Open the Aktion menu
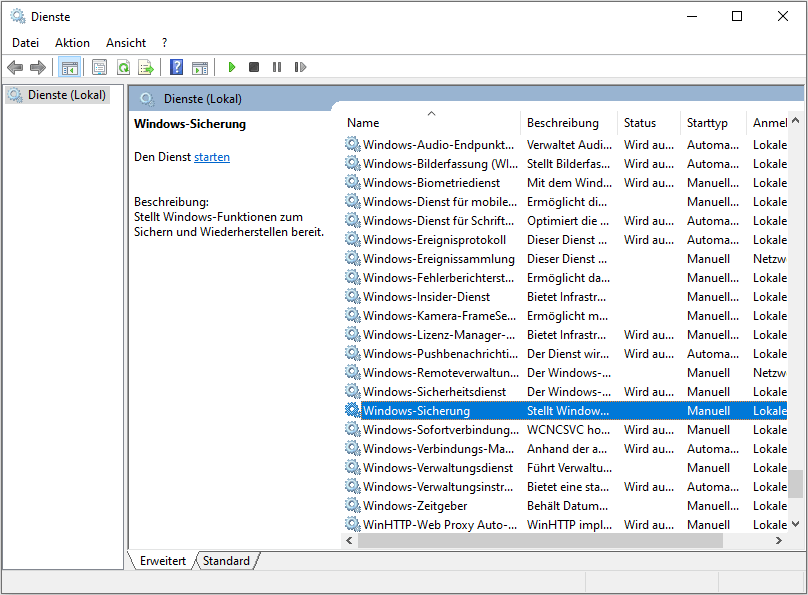Image resolution: width=808 pixels, height=595 pixels. pos(71,42)
